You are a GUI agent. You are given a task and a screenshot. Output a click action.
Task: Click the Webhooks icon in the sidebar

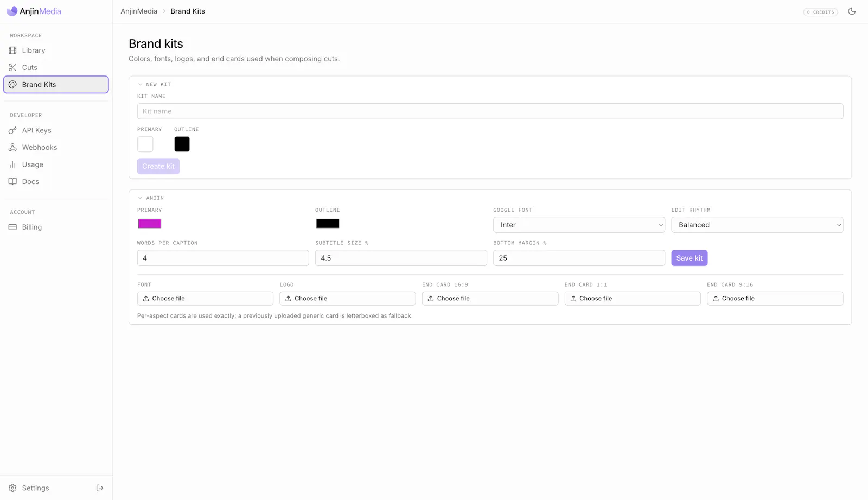(x=12, y=148)
